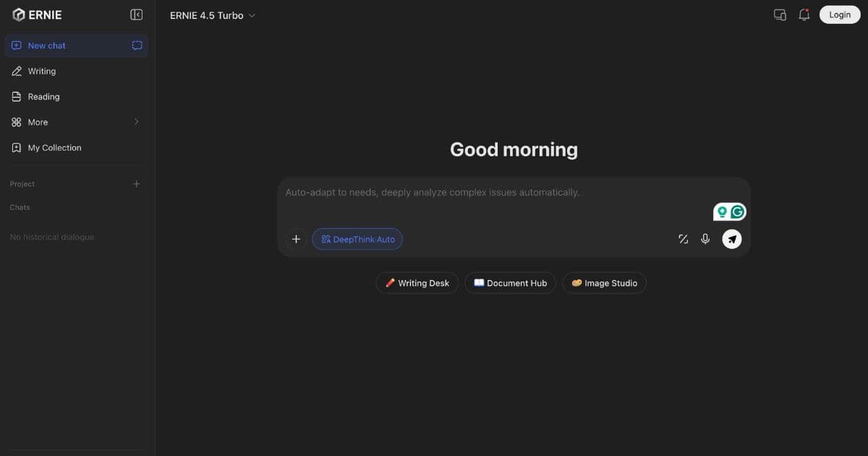This screenshot has width=868, height=456.
Task: Click the prompt optimize wand icon
Action: click(x=683, y=239)
